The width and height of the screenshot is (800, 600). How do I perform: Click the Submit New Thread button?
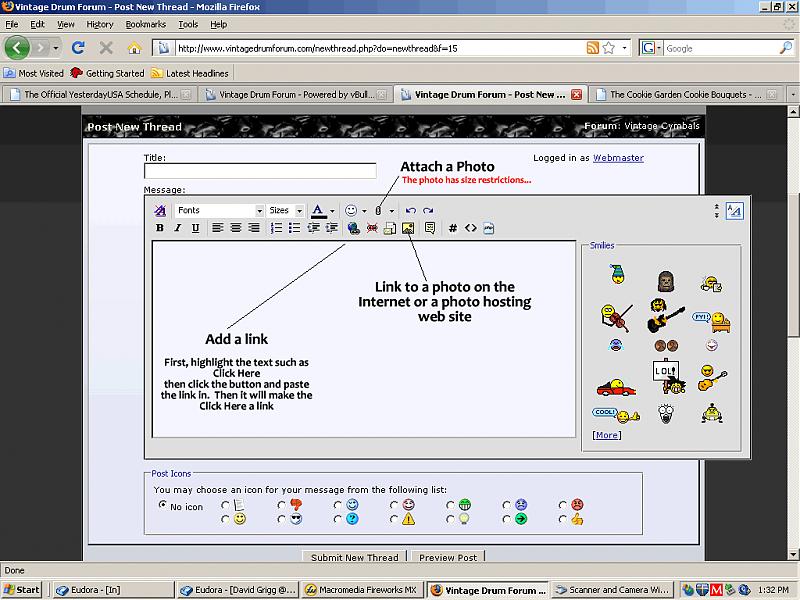pos(354,557)
